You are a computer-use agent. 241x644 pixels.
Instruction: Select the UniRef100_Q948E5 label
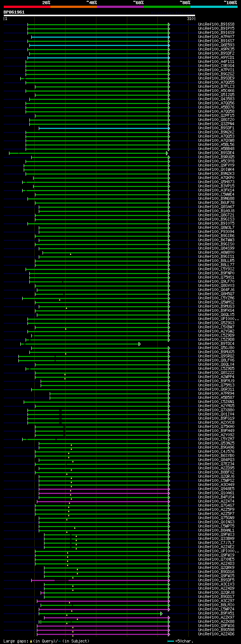coord(216,489)
